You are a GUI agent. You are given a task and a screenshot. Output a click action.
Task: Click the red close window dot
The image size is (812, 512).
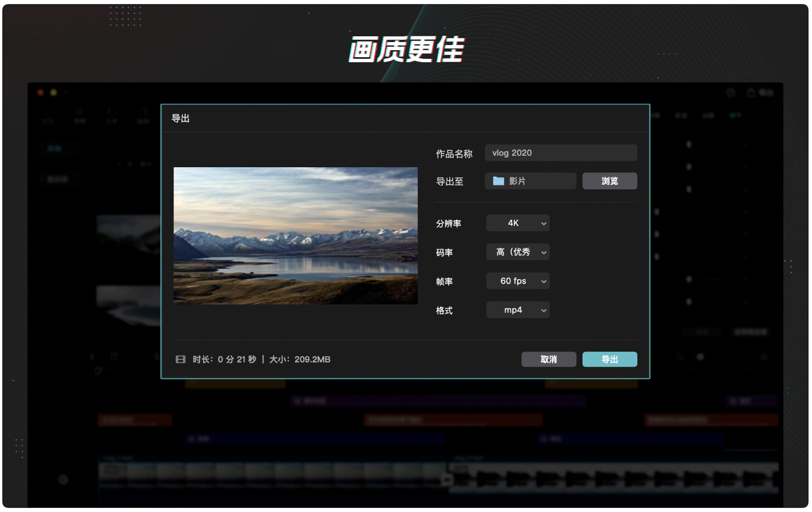(40, 92)
